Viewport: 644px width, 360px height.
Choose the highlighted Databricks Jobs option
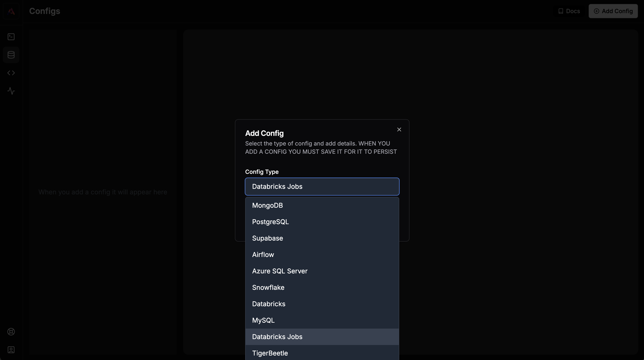[322, 337]
